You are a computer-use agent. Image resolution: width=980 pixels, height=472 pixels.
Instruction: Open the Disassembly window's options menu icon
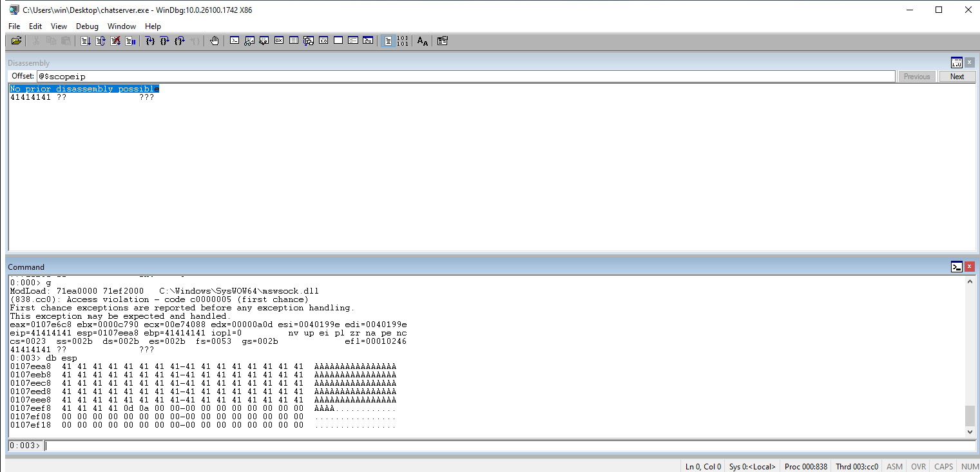[x=956, y=62]
